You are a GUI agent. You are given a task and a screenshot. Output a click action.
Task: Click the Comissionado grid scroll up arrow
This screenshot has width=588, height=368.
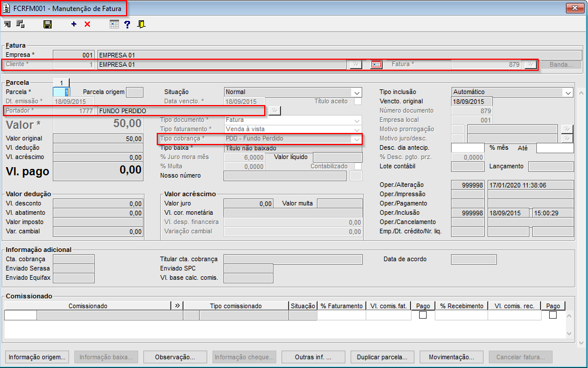569,316
